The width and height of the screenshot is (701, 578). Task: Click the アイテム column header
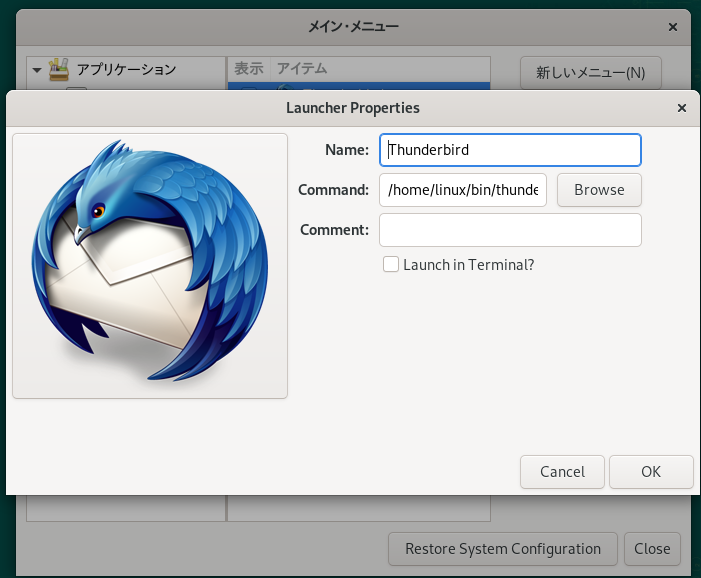(302, 69)
